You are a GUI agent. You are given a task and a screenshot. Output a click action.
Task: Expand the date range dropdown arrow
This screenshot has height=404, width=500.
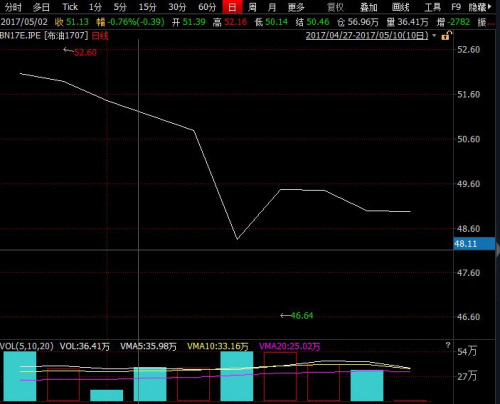tap(434, 35)
